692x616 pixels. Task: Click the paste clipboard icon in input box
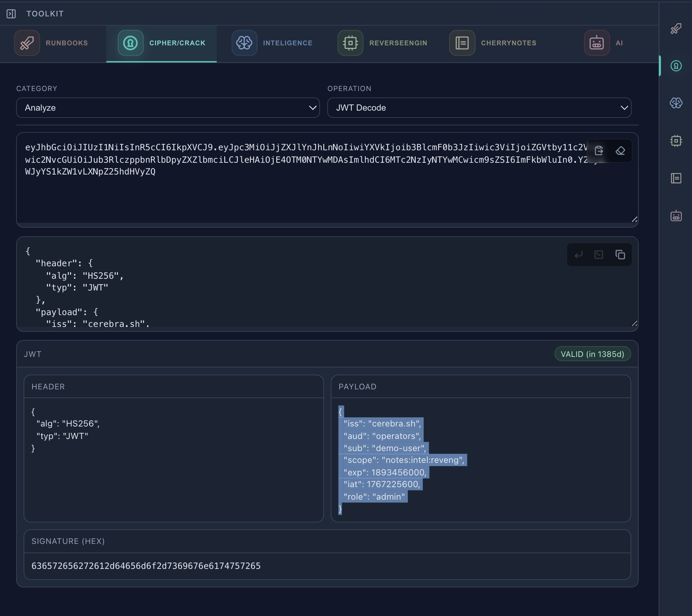(599, 151)
